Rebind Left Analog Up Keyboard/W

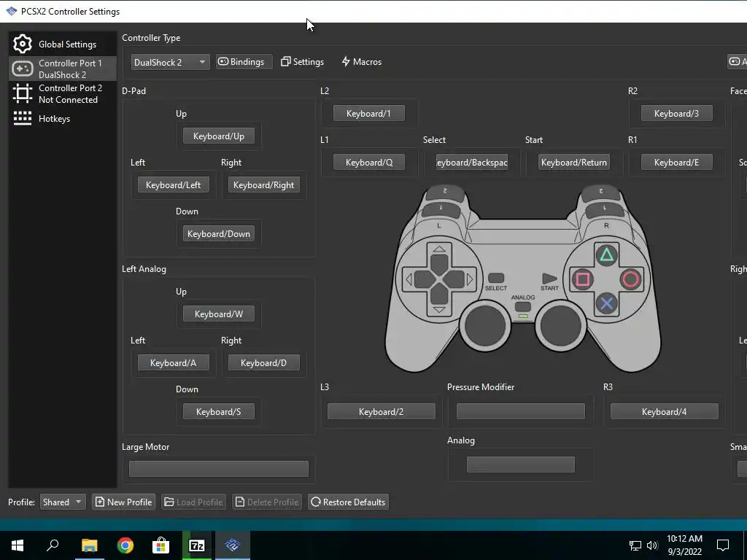coord(219,314)
